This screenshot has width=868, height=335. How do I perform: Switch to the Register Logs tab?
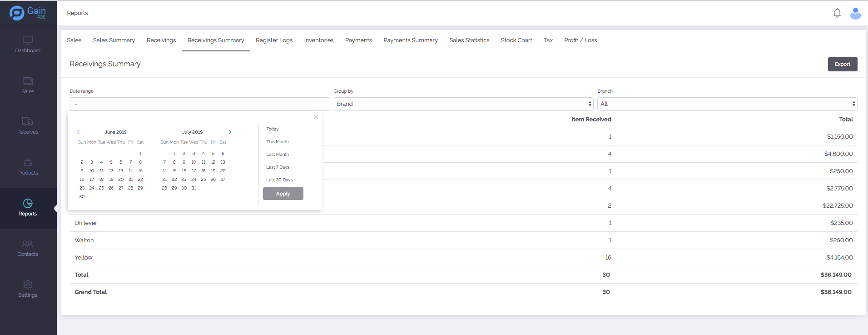(x=274, y=40)
